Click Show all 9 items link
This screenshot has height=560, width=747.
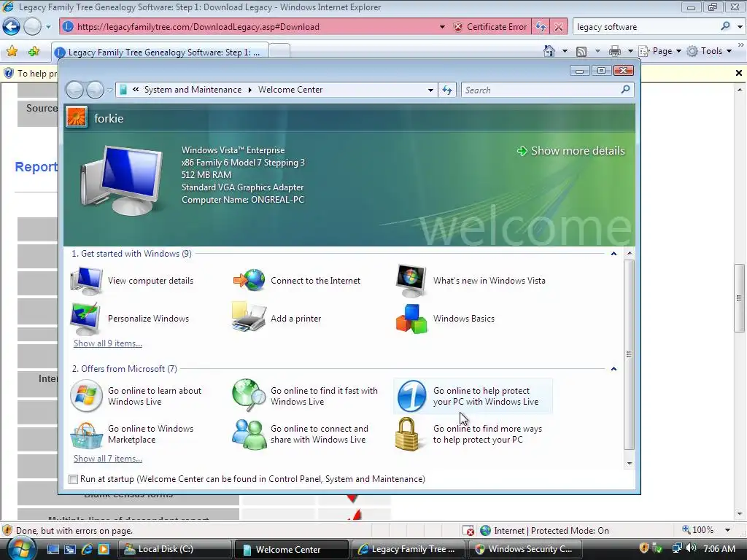tap(108, 343)
